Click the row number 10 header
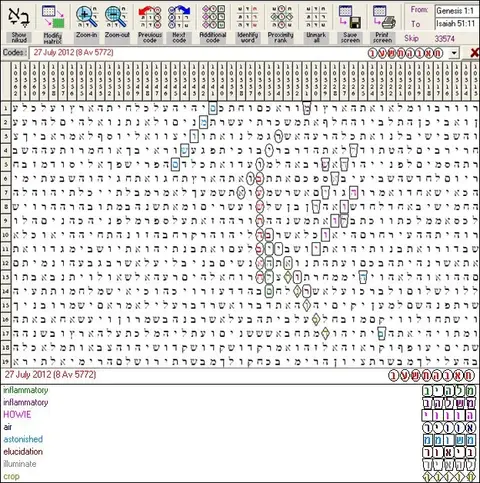The height and width of the screenshot is (483, 480). click(x=6, y=235)
